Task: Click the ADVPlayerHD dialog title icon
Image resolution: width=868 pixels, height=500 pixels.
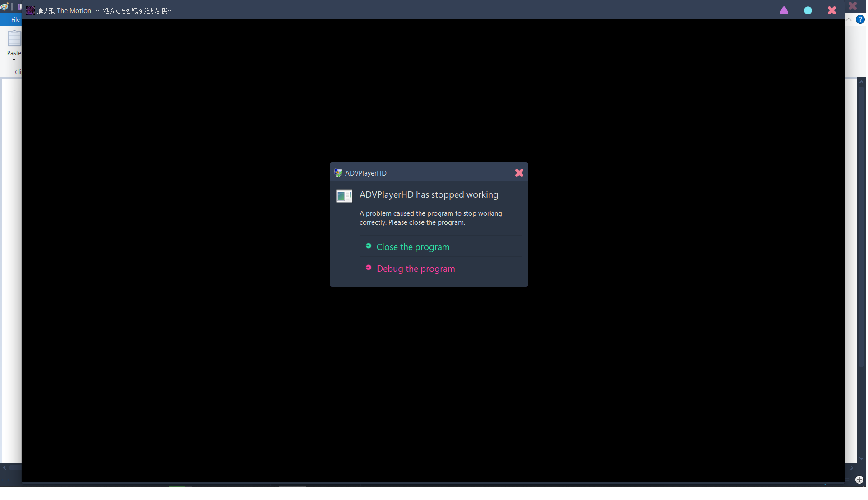Action: pos(338,173)
